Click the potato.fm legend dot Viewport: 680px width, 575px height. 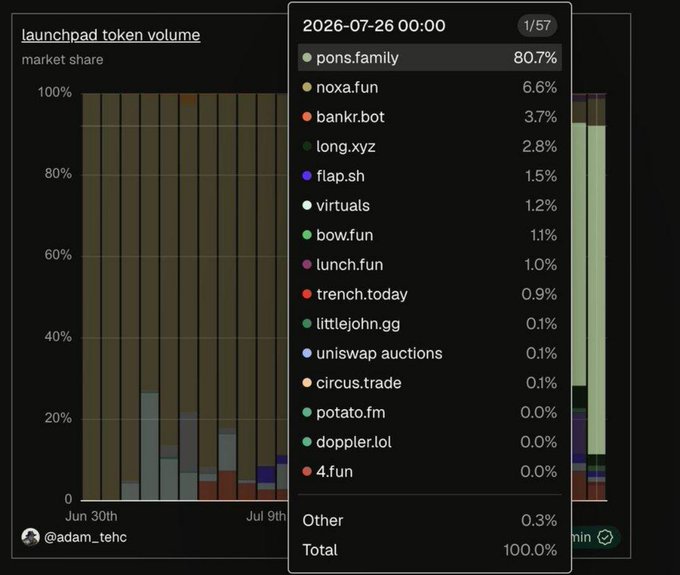click(x=307, y=412)
